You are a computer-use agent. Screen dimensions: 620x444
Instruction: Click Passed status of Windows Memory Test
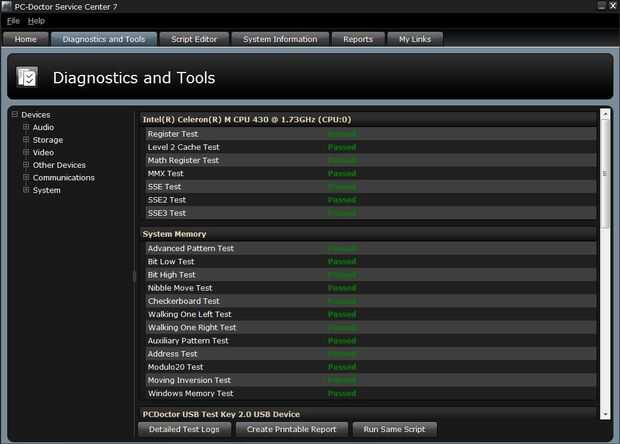click(342, 393)
